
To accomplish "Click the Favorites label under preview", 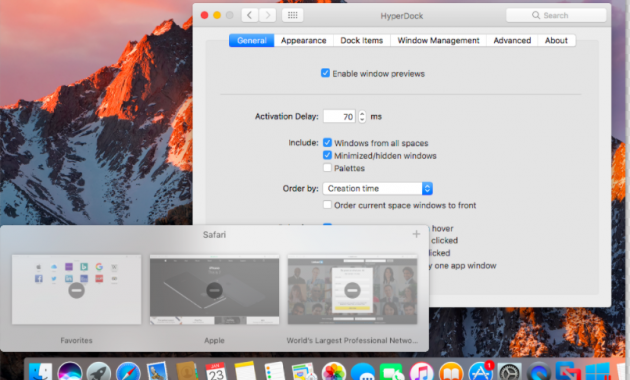I will (x=76, y=340).
